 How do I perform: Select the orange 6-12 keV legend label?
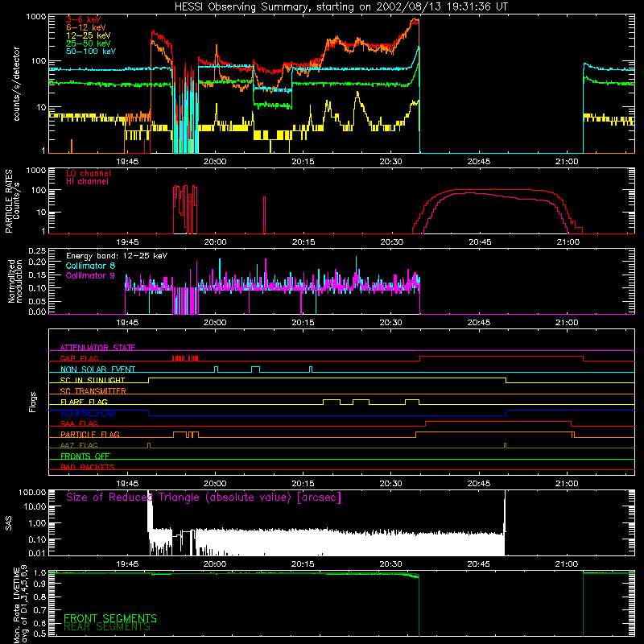(x=86, y=27)
